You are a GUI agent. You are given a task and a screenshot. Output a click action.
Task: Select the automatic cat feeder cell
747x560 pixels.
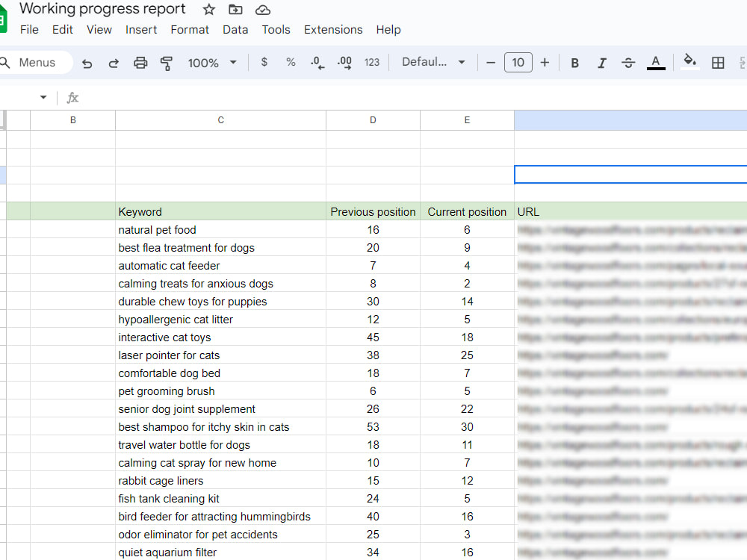coord(220,266)
